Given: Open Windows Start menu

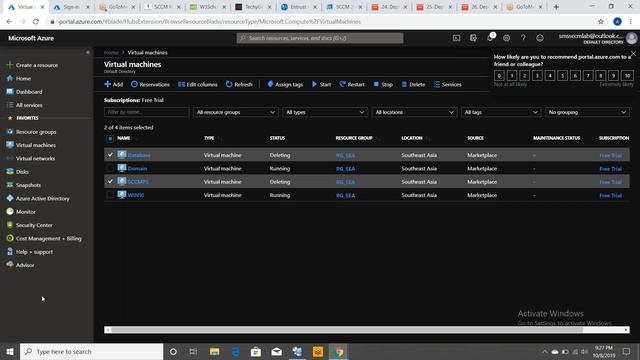Looking at the screenshot, I should click(10, 351).
